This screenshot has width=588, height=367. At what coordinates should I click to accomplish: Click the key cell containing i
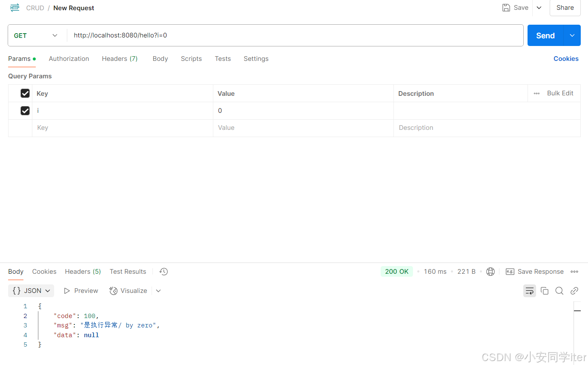pos(123,111)
